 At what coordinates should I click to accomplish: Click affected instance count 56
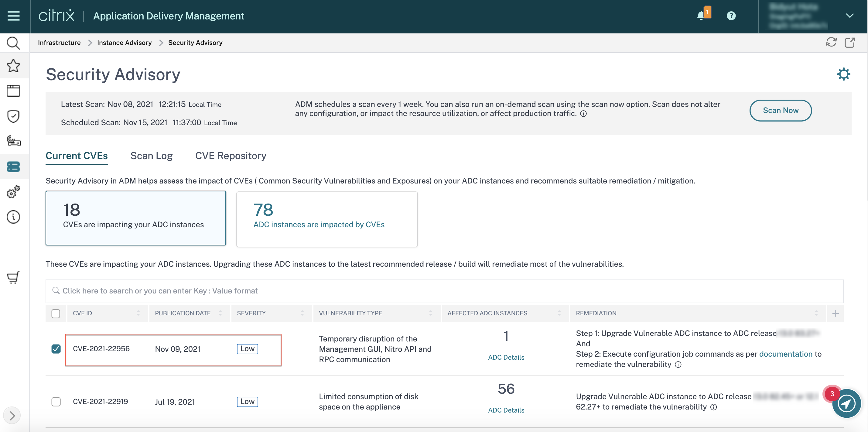tap(506, 389)
